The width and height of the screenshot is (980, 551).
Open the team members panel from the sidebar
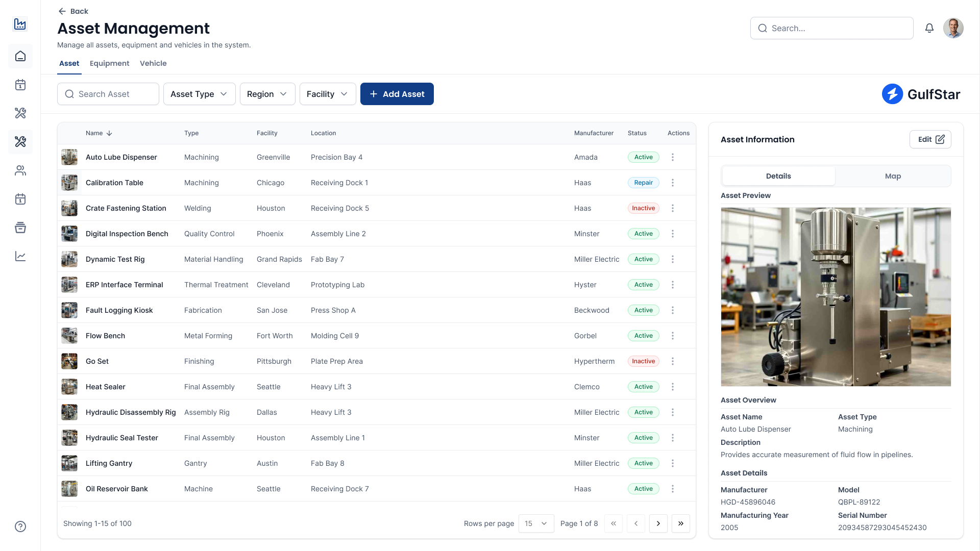[20, 170]
